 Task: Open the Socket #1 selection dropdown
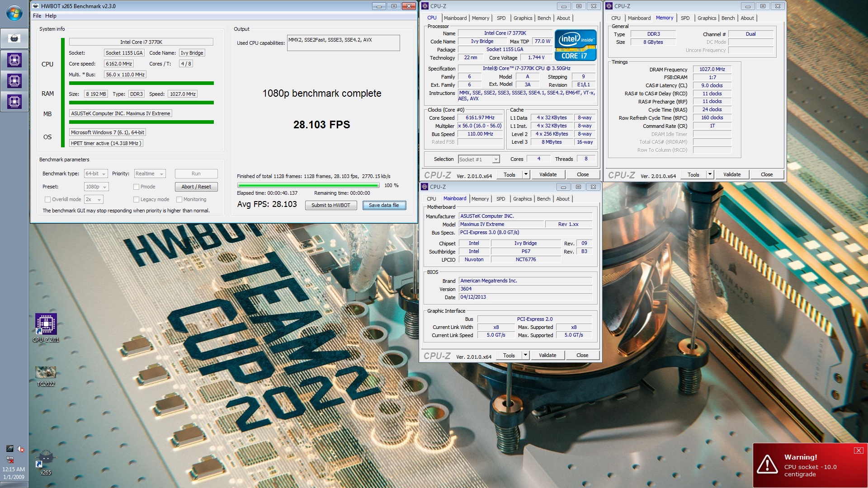tap(479, 159)
